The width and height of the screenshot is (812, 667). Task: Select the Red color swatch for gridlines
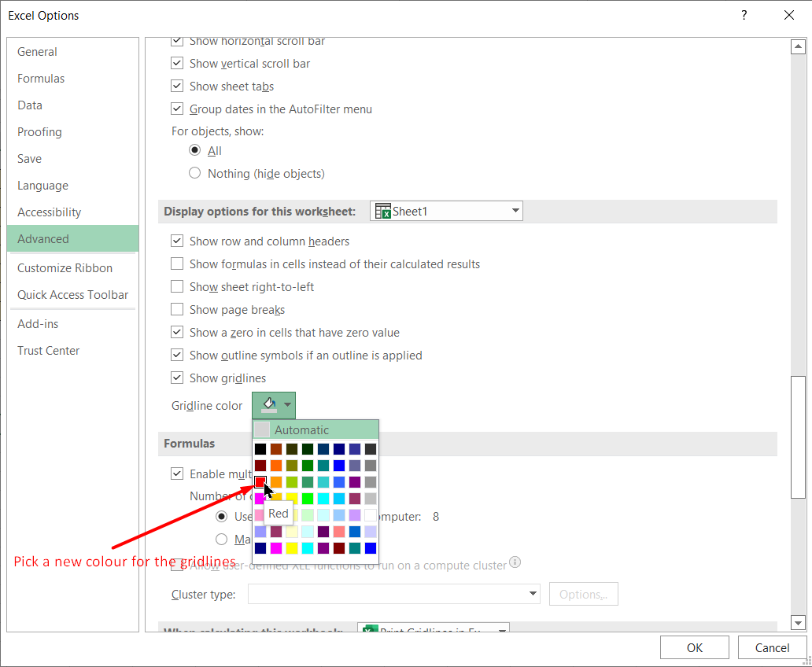click(x=260, y=481)
